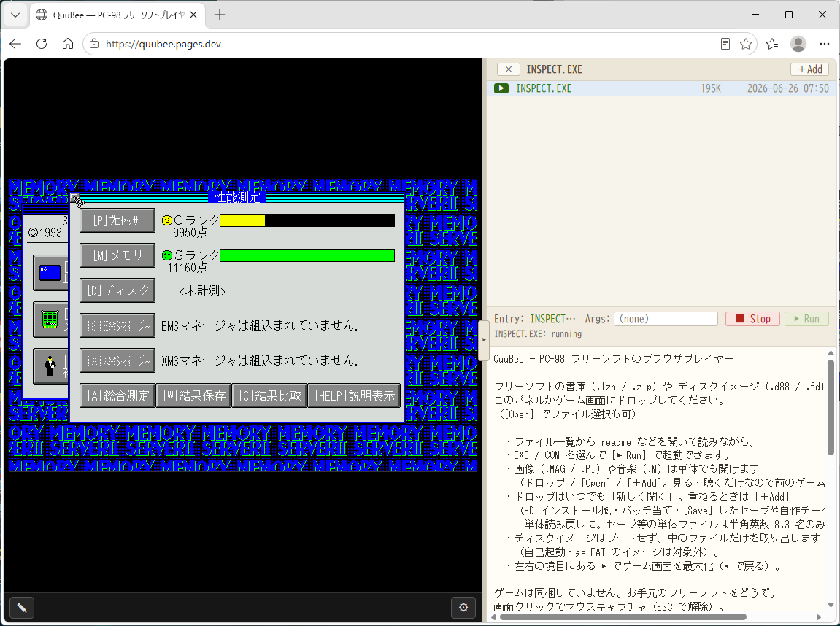Click the address bar URL
The height and width of the screenshot is (626, 840).
[x=163, y=44]
